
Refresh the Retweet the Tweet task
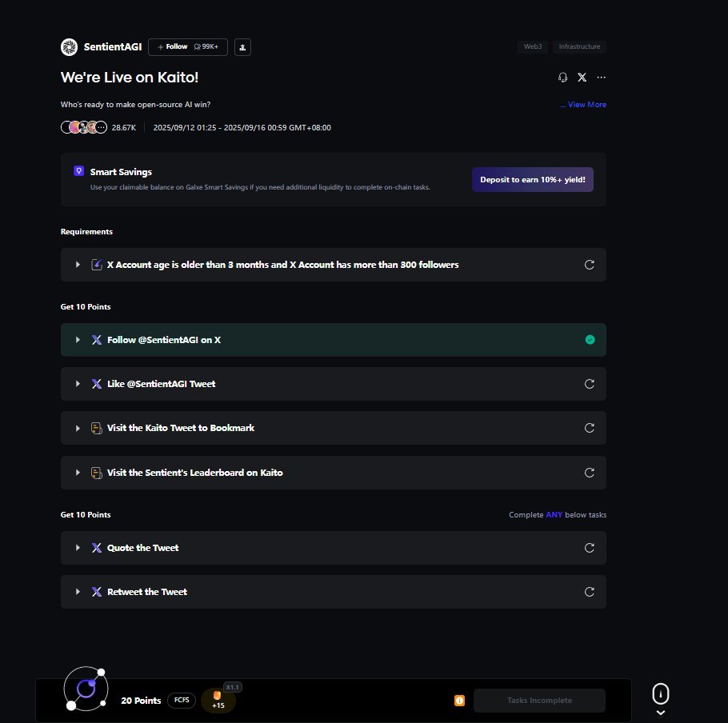589,592
